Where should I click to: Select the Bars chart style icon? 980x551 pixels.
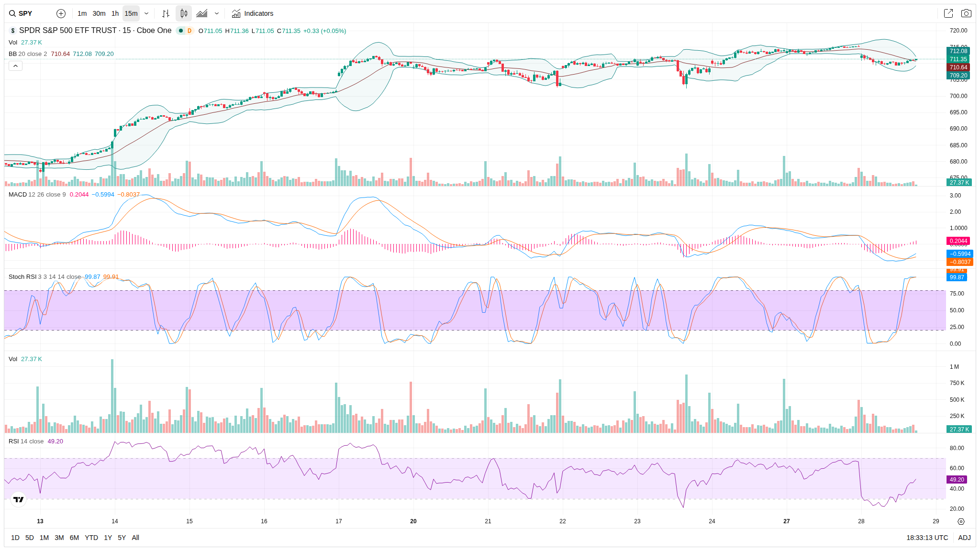pos(166,13)
